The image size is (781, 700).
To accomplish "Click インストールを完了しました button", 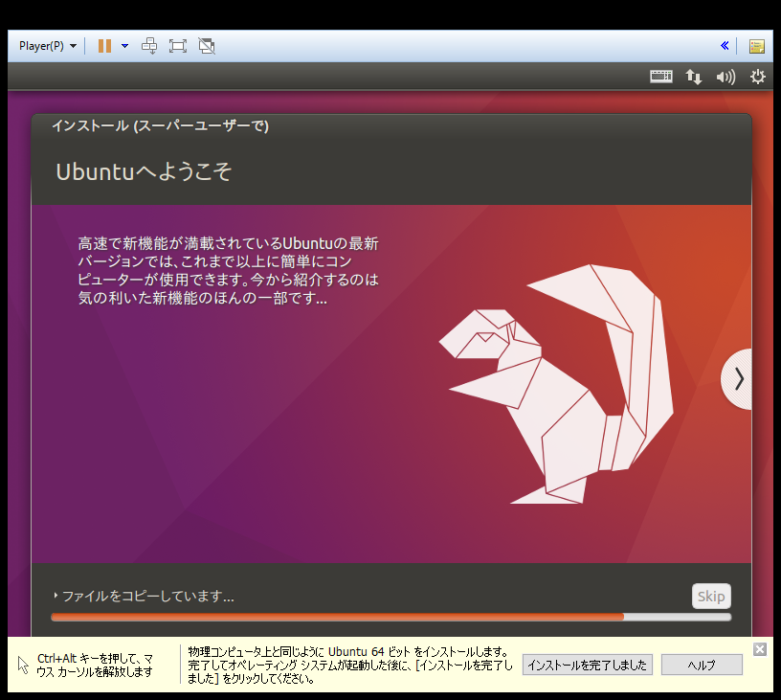I will tap(588, 665).
